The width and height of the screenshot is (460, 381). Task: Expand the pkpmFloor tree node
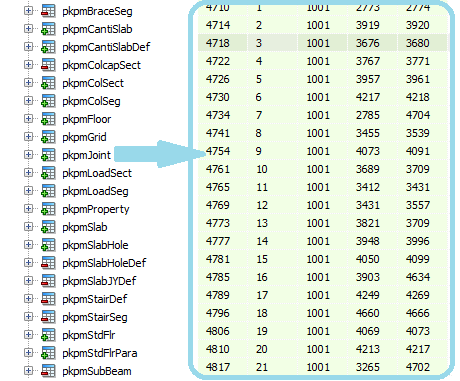tap(28, 119)
